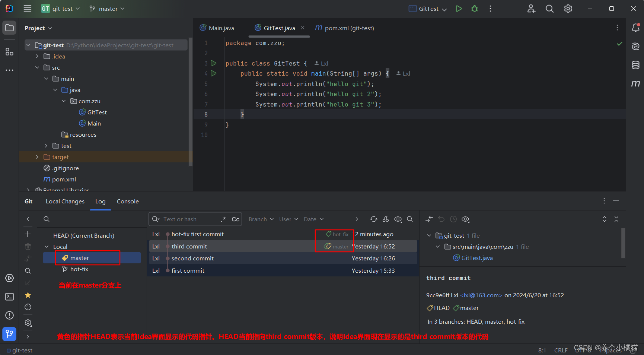Open CRLF line separator in status bar
Image resolution: width=644 pixels, height=355 pixels.
pyautogui.click(x=561, y=350)
